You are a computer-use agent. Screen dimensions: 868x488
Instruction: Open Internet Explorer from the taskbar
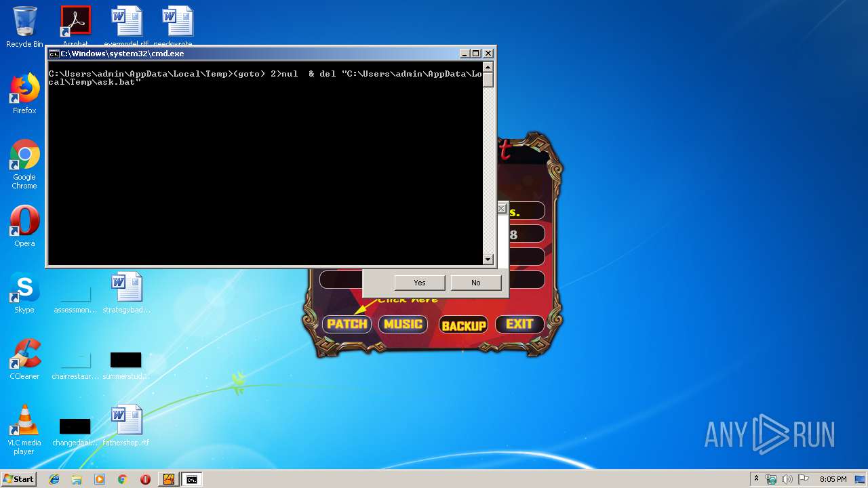coord(54,479)
